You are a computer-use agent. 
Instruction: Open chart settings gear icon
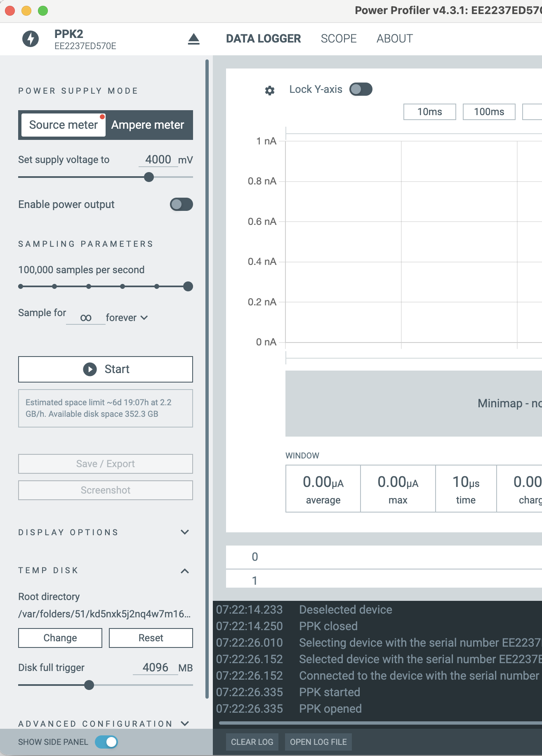point(270,90)
